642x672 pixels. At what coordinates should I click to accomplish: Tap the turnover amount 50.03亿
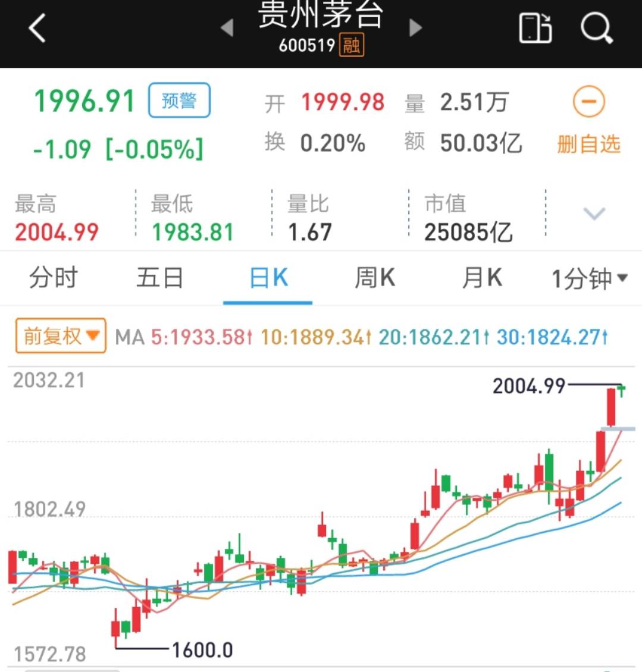pyautogui.click(x=481, y=143)
